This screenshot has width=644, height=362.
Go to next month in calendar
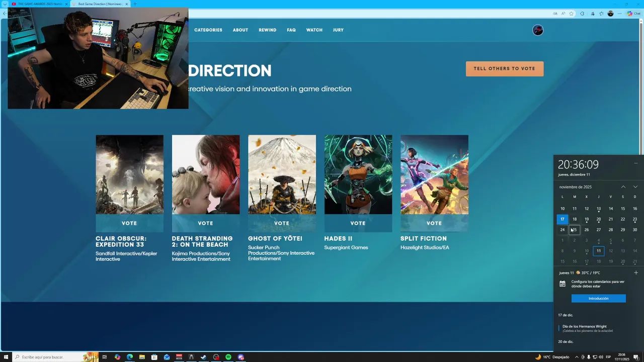tap(635, 187)
